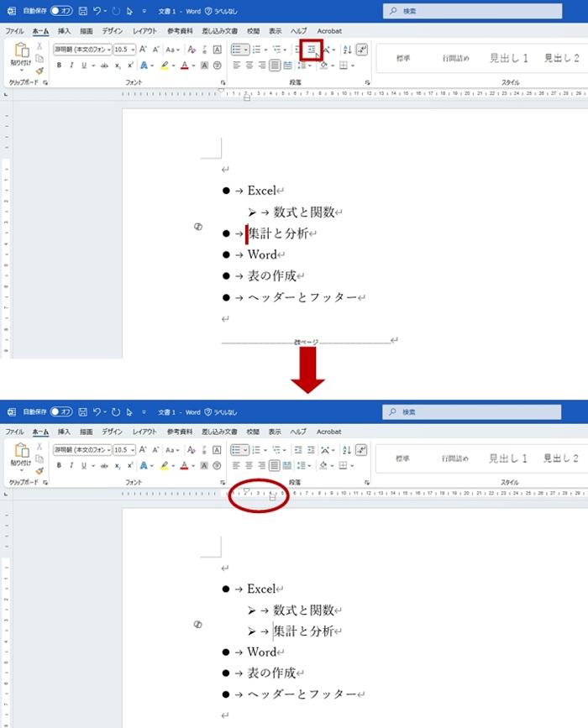Click Increase Indent icon in upper Word window

[x=312, y=50]
